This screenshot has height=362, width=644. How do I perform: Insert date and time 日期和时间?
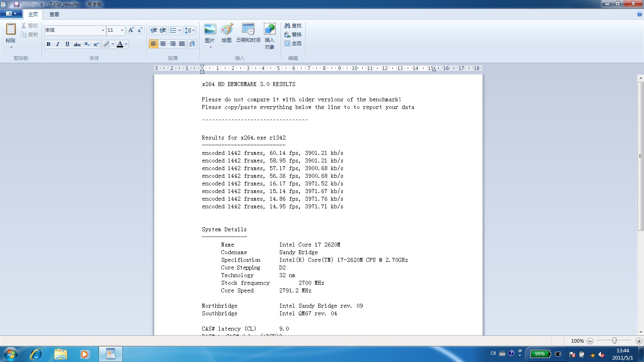pyautogui.click(x=248, y=33)
